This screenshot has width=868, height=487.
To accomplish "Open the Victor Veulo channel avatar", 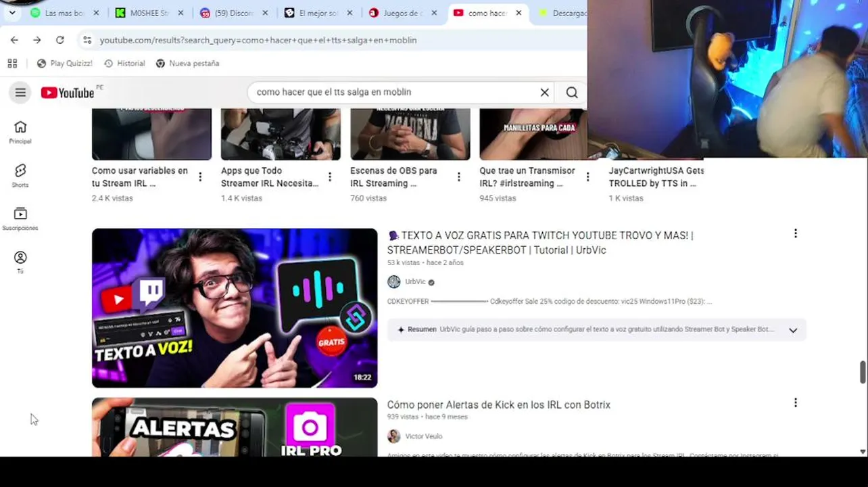I will [x=393, y=436].
